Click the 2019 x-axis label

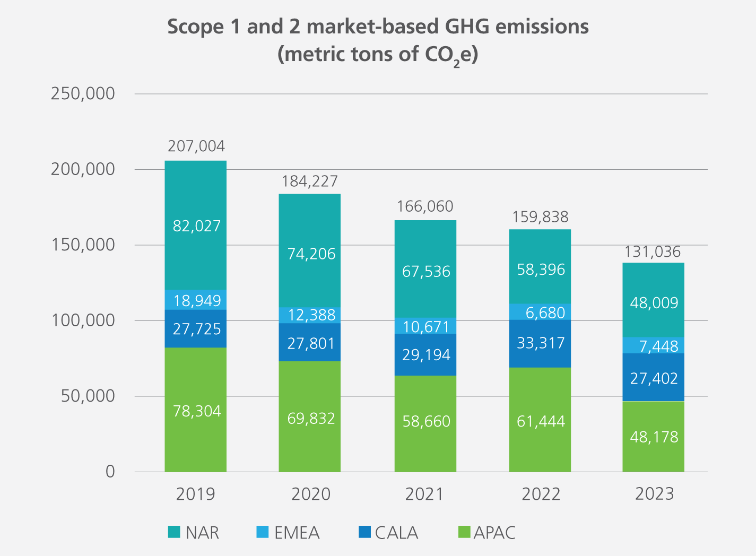click(196, 494)
